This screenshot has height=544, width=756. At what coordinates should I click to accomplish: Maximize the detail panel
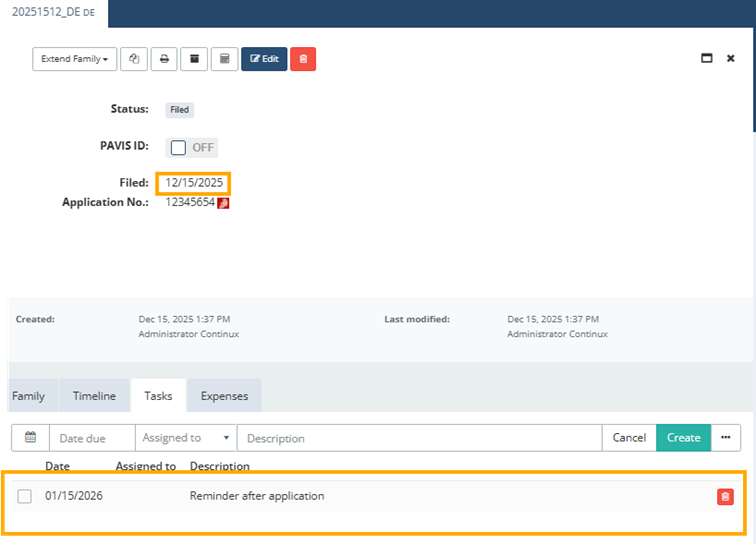pyautogui.click(x=707, y=58)
